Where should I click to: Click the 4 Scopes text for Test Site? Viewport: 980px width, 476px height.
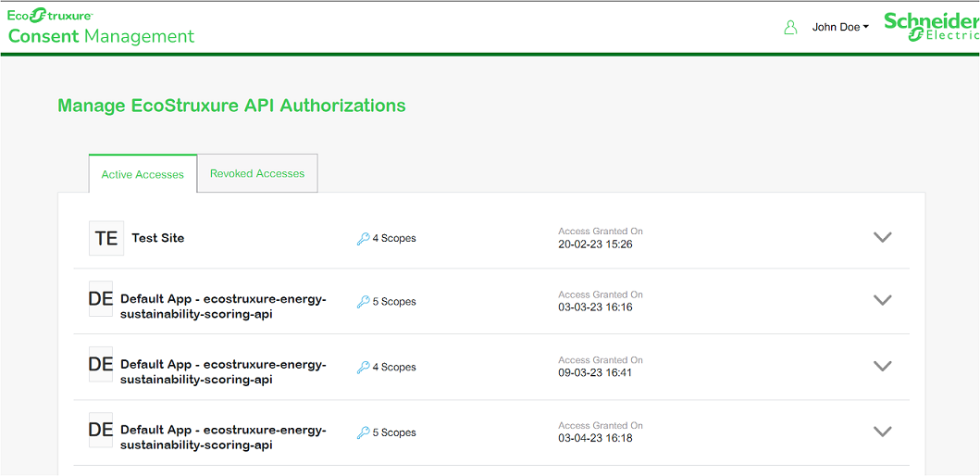(394, 238)
